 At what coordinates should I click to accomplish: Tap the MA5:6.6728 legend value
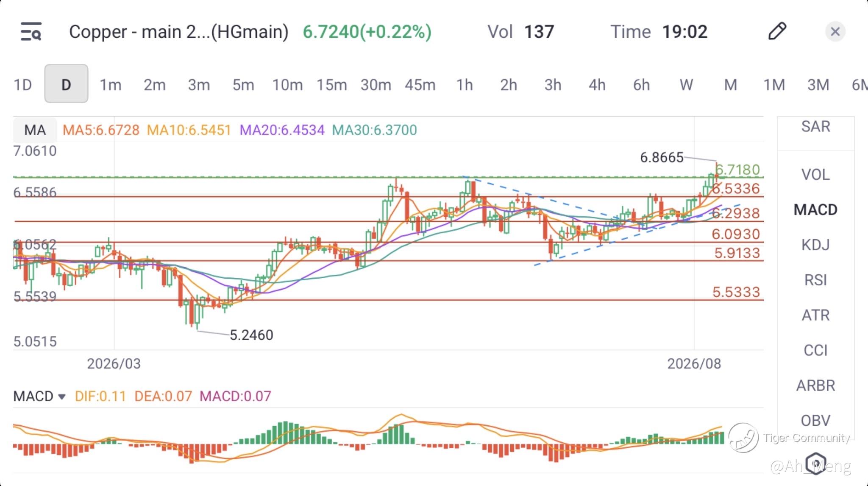click(x=101, y=130)
